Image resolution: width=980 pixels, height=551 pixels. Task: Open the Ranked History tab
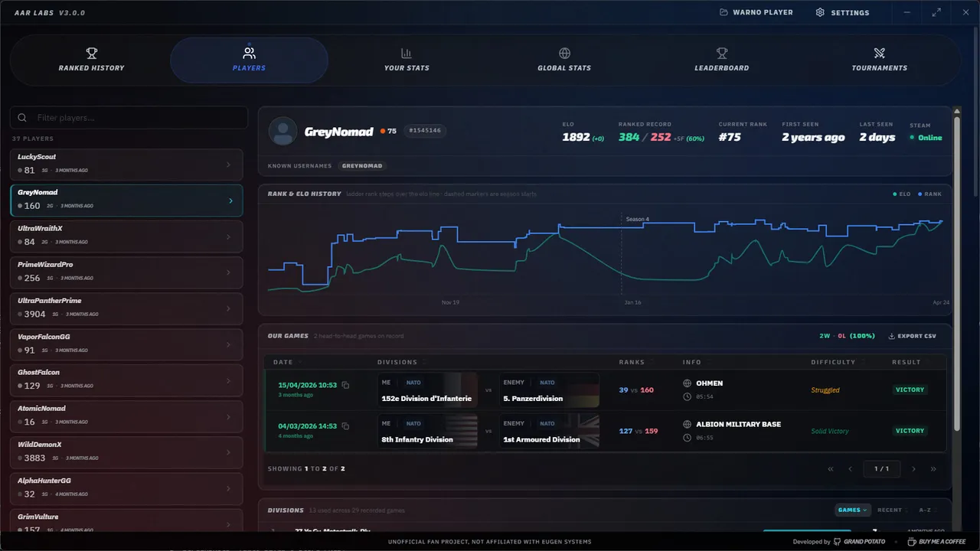point(91,60)
